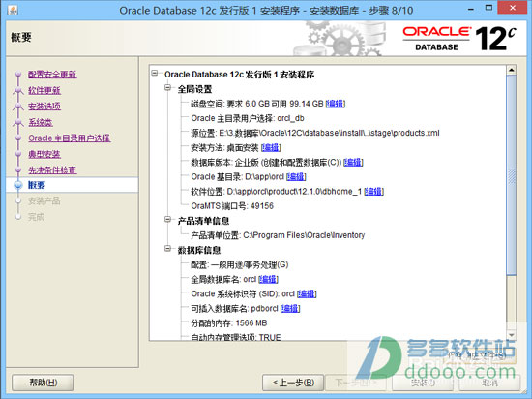Select the 产品清单位置 Inventory row
This screenshot has height=399, width=532.
tap(278, 235)
